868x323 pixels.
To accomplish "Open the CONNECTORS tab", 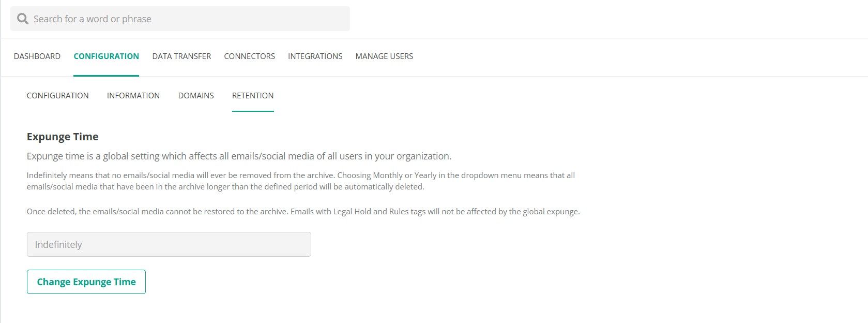I will click(x=249, y=56).
